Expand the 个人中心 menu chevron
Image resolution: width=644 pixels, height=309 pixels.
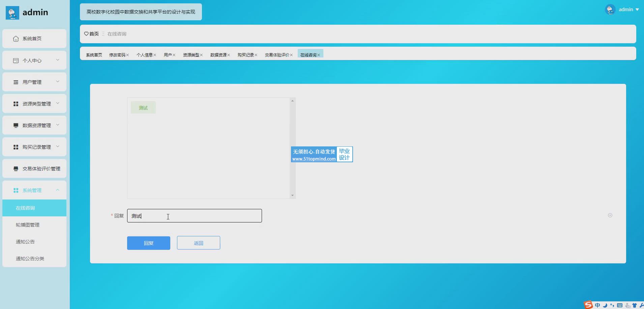58,60
